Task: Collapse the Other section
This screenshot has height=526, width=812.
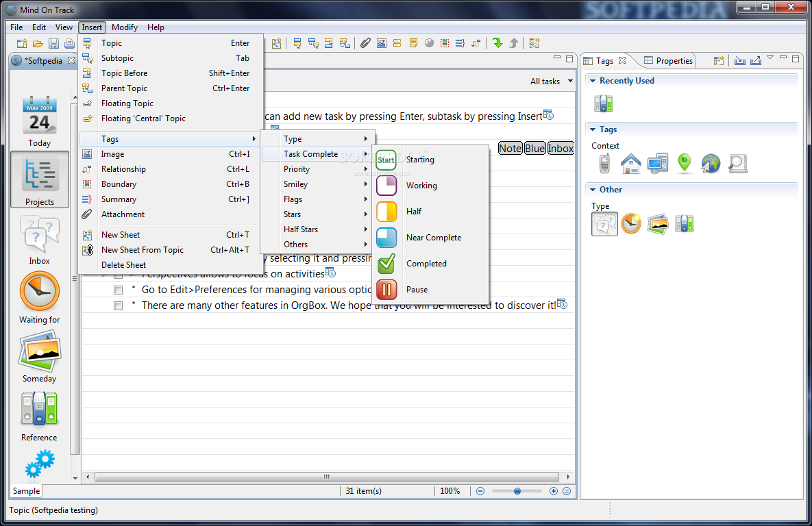Action: [593, 190]
